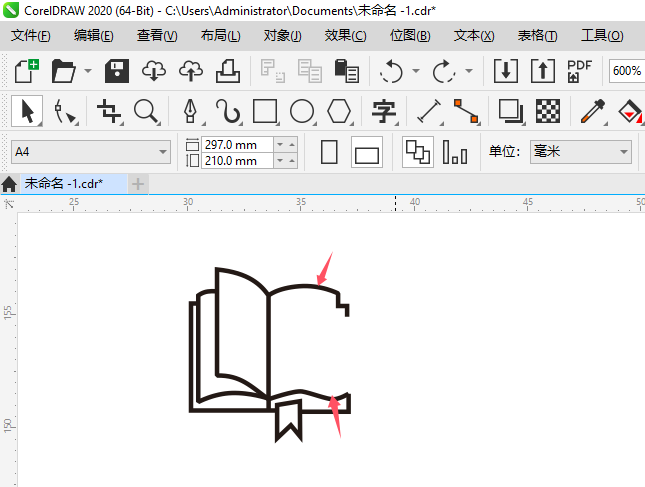Viewport: 645px width, 487px height.
Task: Open the 对象(J) menu
Action: click(x=283, y=35)
